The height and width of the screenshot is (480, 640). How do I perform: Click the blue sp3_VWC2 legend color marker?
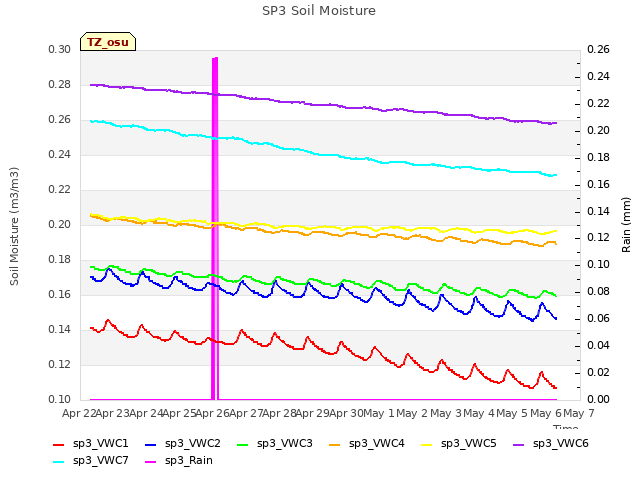(x=151, y=445)
